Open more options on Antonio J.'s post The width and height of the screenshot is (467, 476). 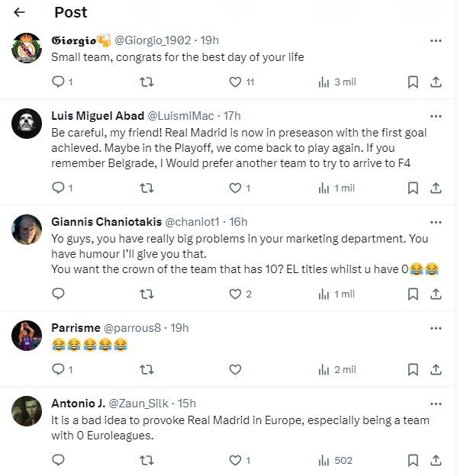click(x=436, y=403)
